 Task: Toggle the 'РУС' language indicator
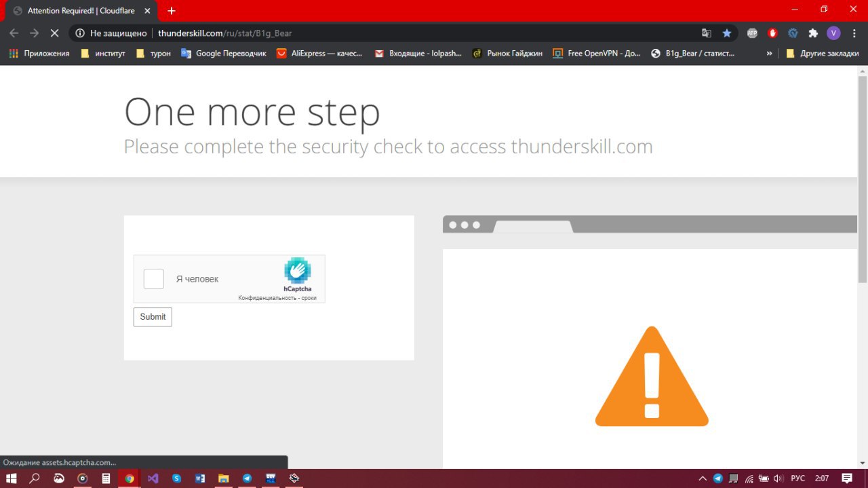(798, 478)
